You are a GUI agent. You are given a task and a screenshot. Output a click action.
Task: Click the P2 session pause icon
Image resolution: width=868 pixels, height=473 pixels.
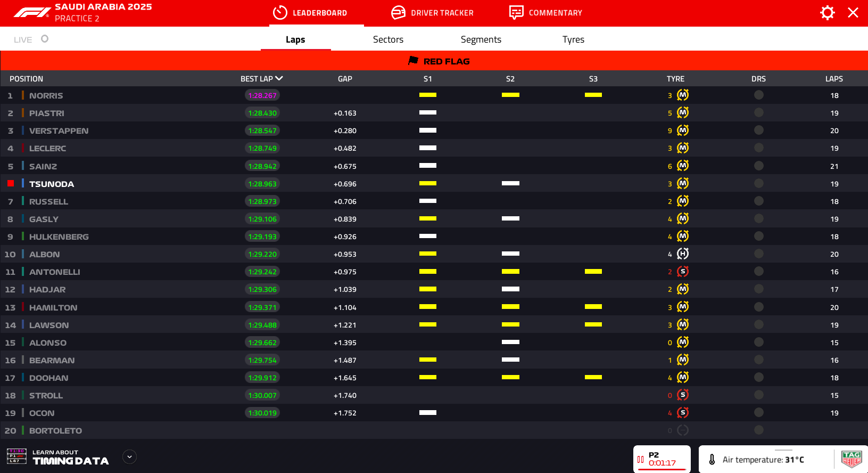(641, 460)
